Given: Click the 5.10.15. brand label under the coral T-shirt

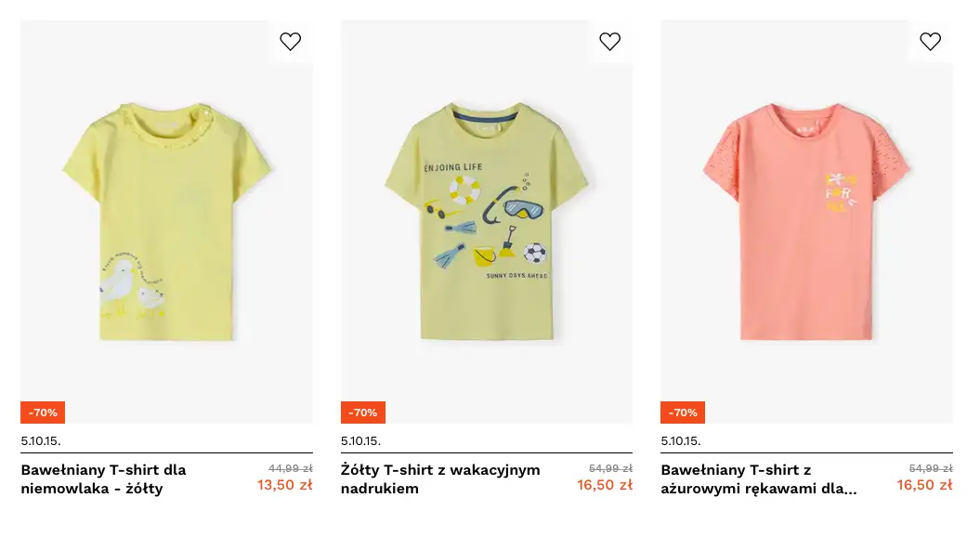Looking at the screenshot, I should point(681,440).
